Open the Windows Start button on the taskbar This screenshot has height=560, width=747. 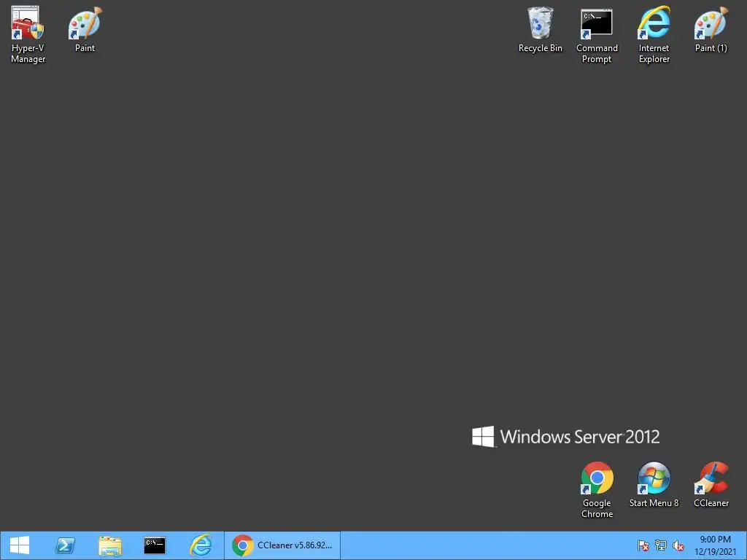coord(20,545)
